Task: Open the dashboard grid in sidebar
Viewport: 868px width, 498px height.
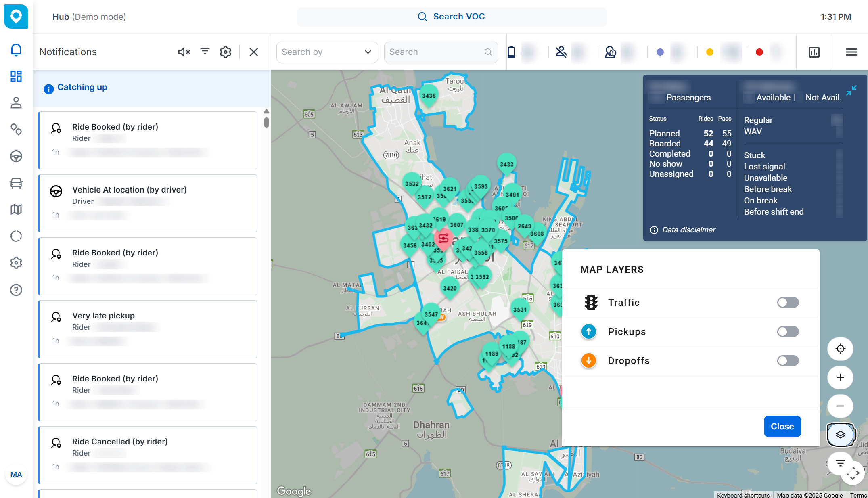Action: [16, 76]
